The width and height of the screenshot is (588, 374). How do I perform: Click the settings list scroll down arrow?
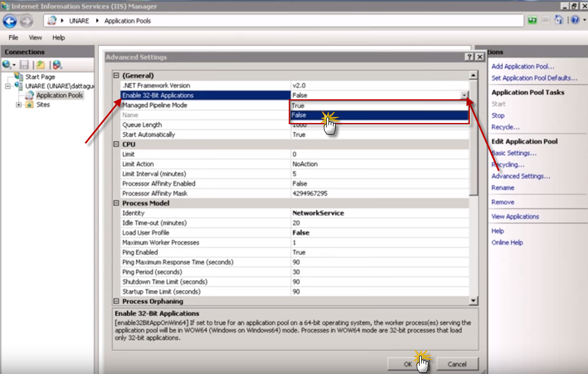(473, 301)
